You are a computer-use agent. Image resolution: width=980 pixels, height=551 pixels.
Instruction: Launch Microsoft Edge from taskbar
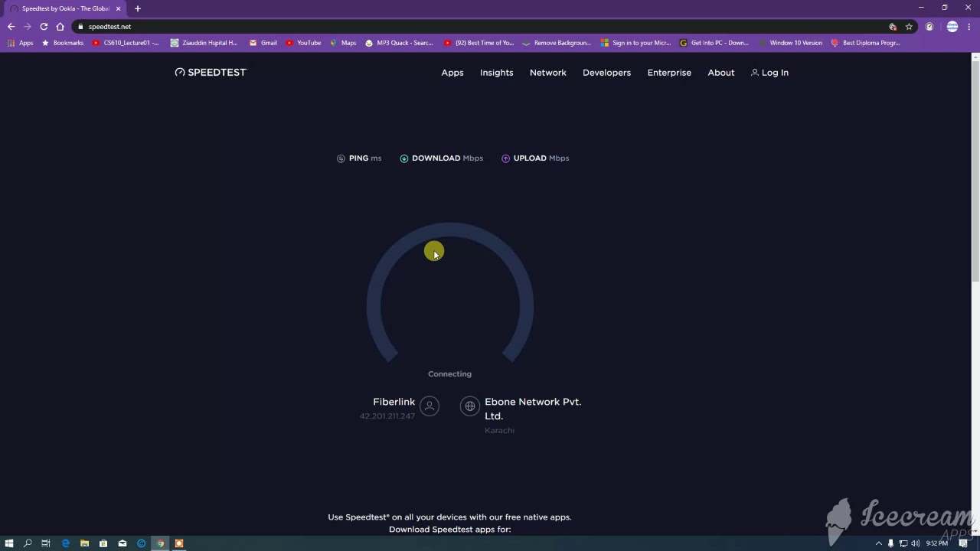click(65, 543)
